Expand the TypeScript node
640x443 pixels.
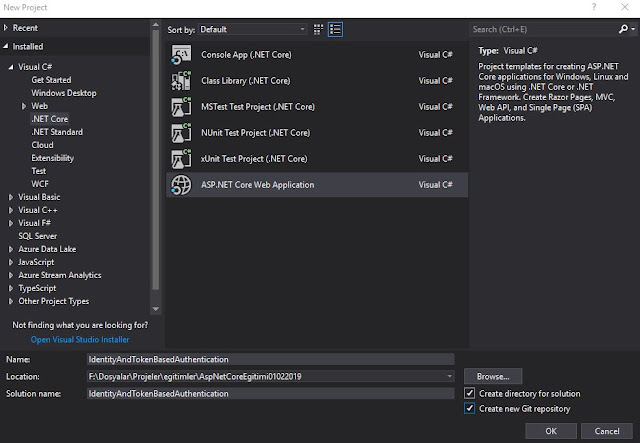click(11, 288)
